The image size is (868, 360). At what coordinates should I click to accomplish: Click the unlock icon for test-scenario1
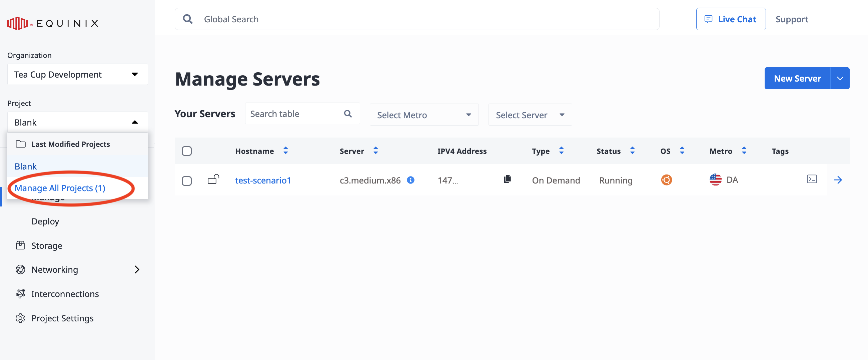[x=213, y=179]
